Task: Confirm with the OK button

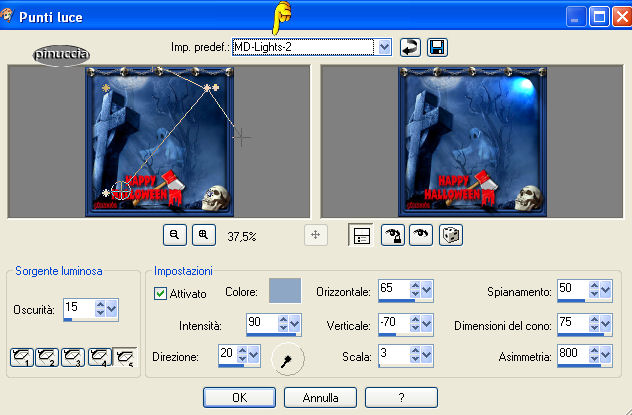Action: [239, 398]
